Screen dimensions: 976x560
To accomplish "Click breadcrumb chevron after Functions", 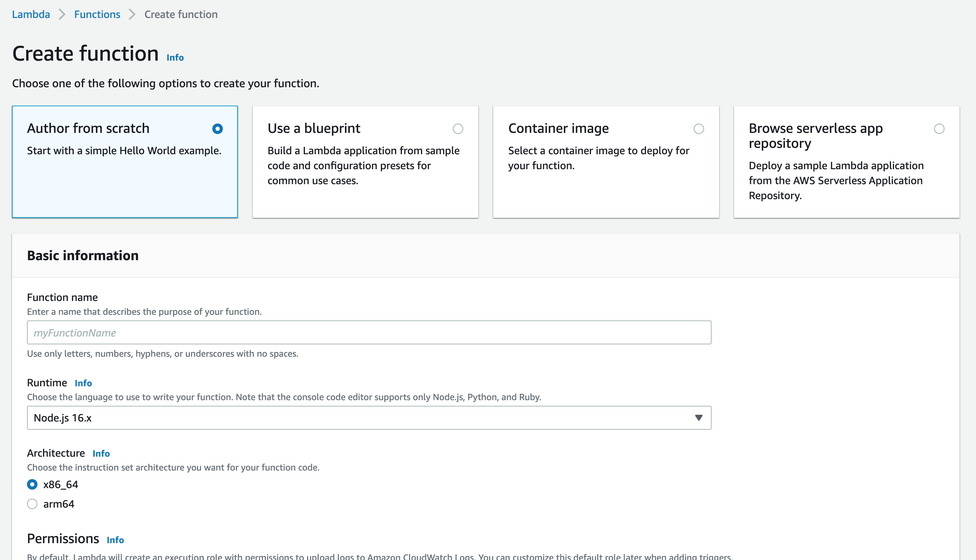I will (132, 14).
